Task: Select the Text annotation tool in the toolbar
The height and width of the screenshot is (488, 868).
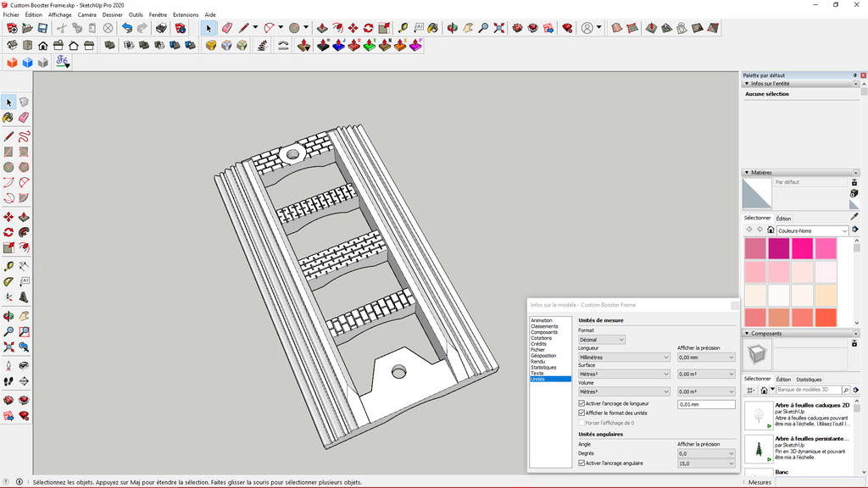Action: [420, 28]
